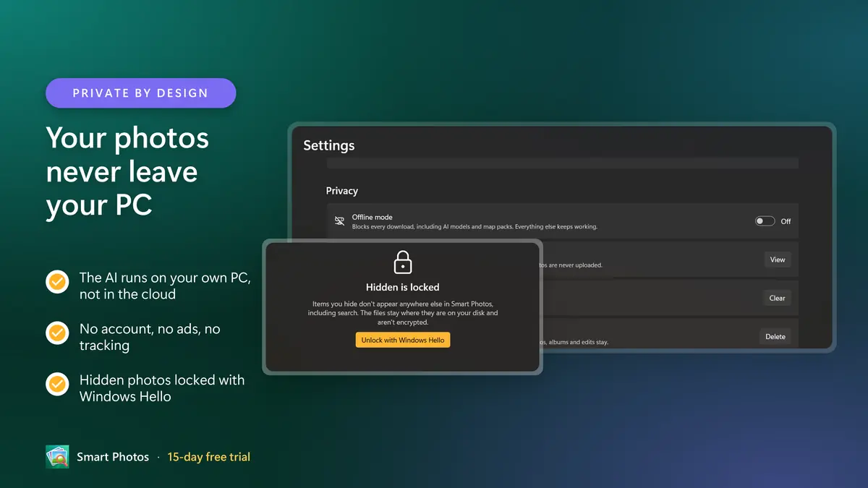This screenshot has height=488, width=868.
Task: Click the 'Offline mode' label
Action: point(373,217)
